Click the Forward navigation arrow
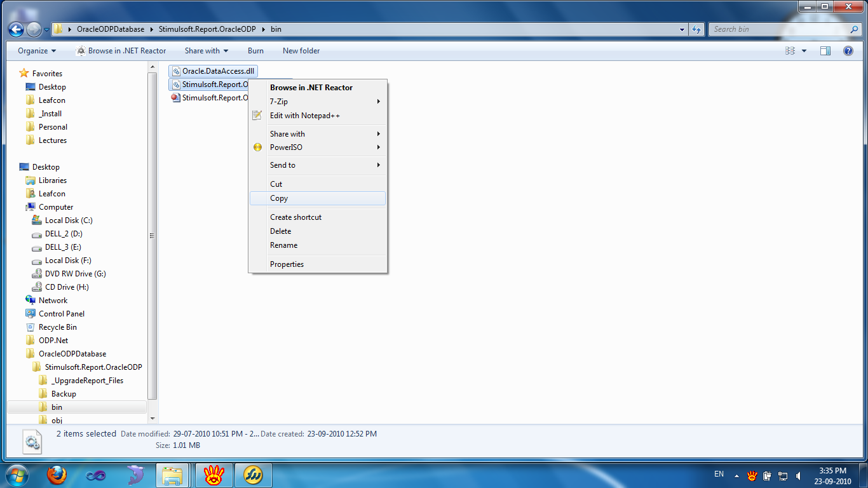868x488 pixels. click(34, 29)
